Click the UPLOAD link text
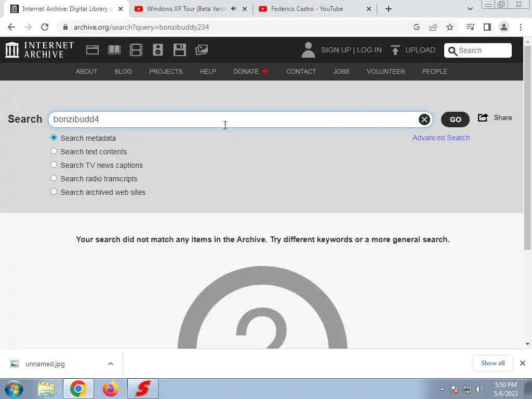 [420, 50]
